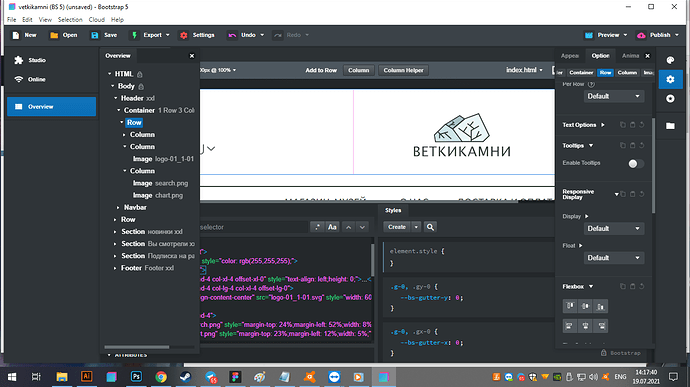Collapse the Flexbox section
The width and height of the screenshot is (690, 387).
coord(591,287)
